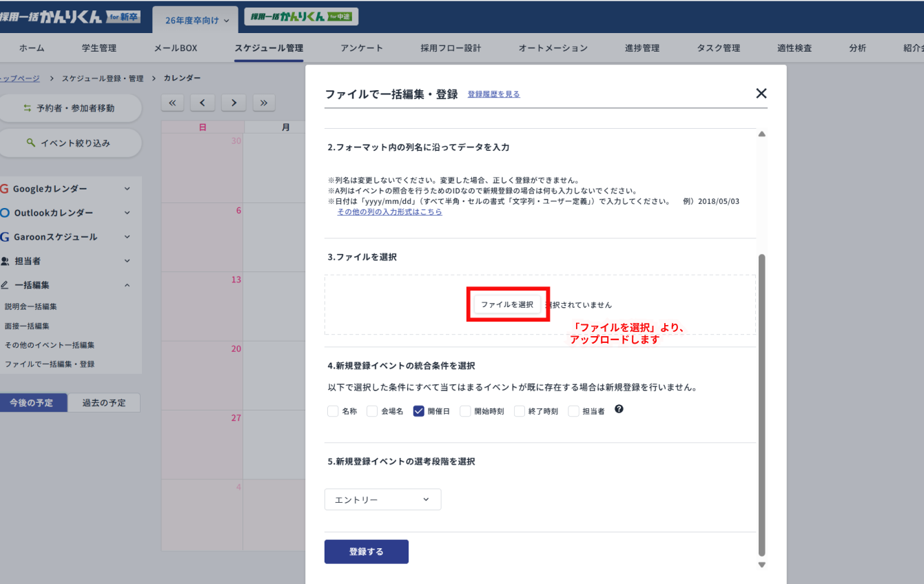Click the 担当者 people icon in the sidebar
The image size is (924, 584).
(x=6, y=260)
